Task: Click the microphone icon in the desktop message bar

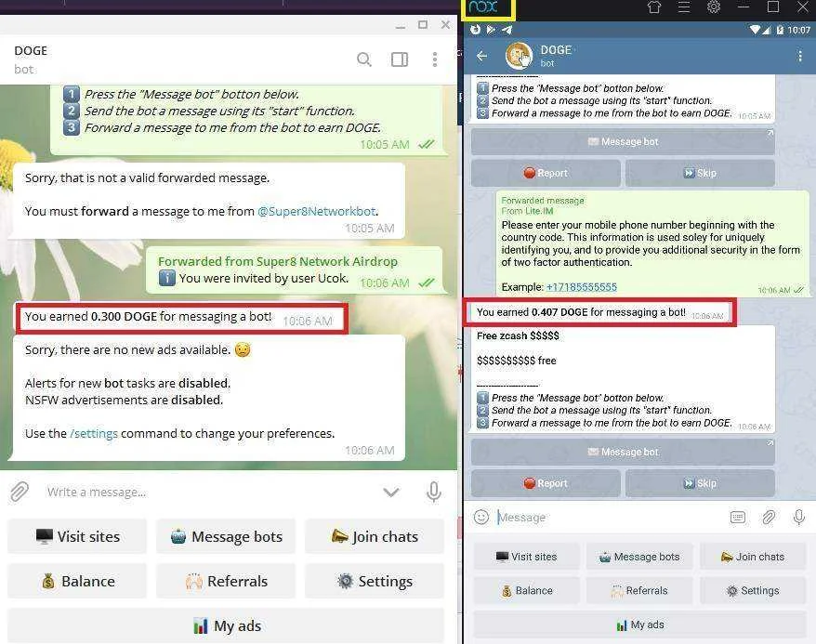Action: coord(433,492)
